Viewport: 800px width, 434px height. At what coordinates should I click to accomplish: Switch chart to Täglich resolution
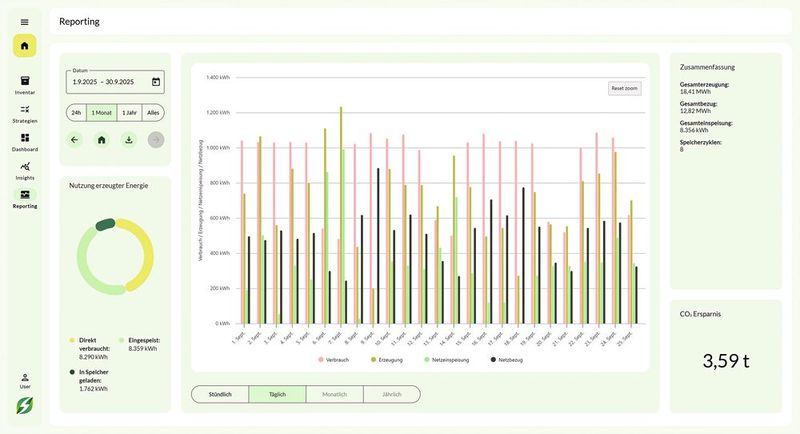click(x=277, y=394)
